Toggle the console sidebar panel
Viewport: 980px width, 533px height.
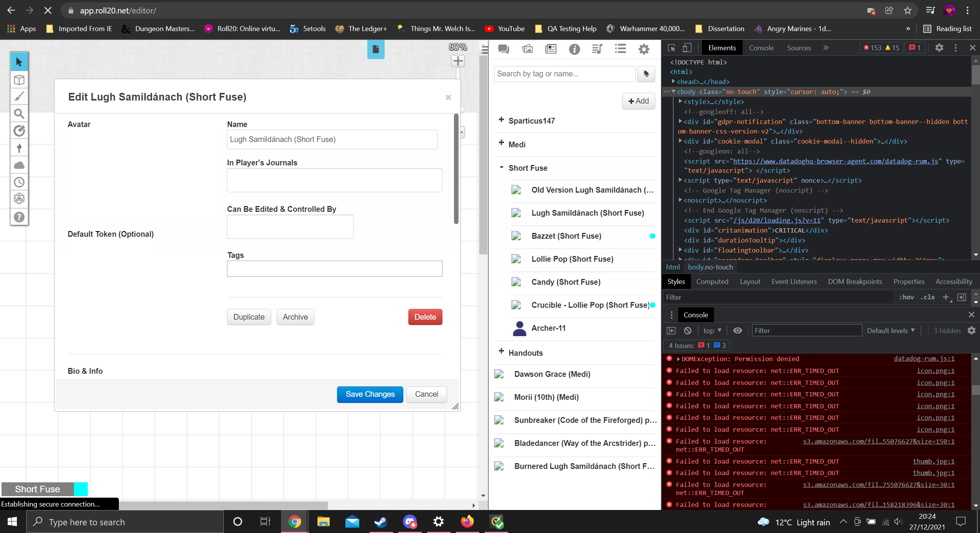(671, 330)
